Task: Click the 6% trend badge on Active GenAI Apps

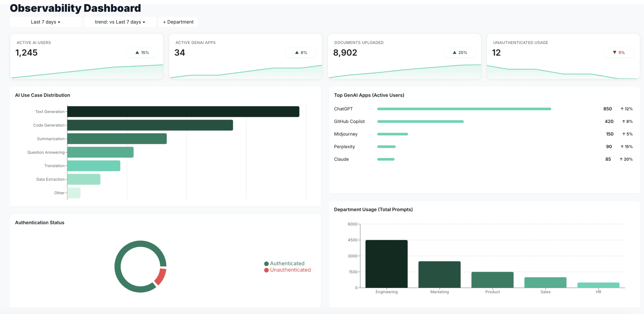Action: [301, 52]
